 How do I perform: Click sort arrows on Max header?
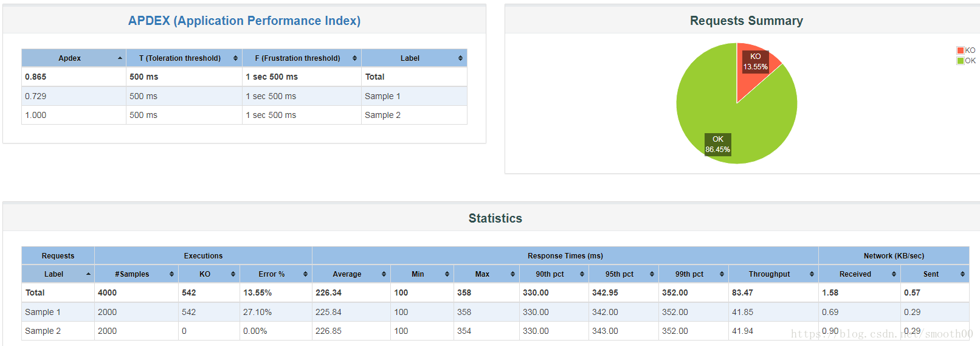[512, 274]
